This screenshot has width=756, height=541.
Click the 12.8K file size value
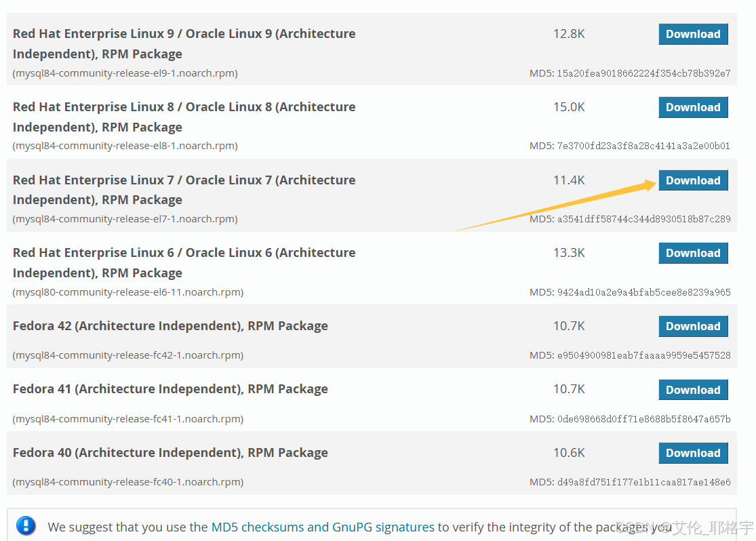tap(569, 34)
